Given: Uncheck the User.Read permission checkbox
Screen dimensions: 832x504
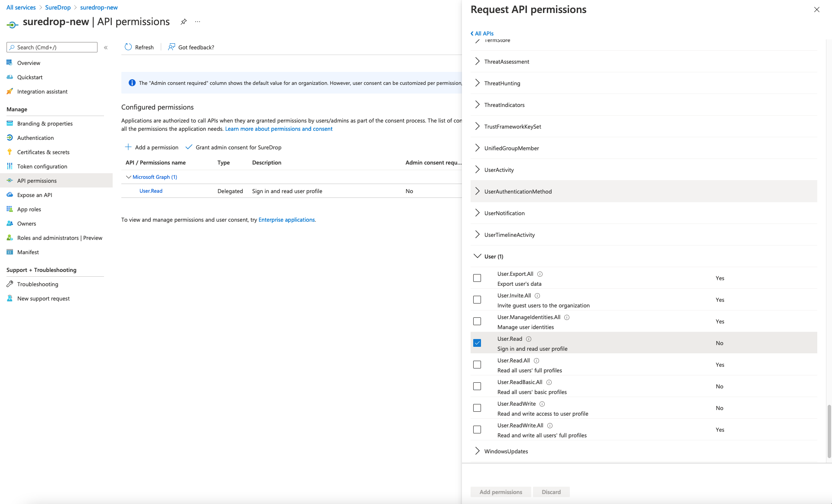Looking at the screenshot, I should click(477, 343).
